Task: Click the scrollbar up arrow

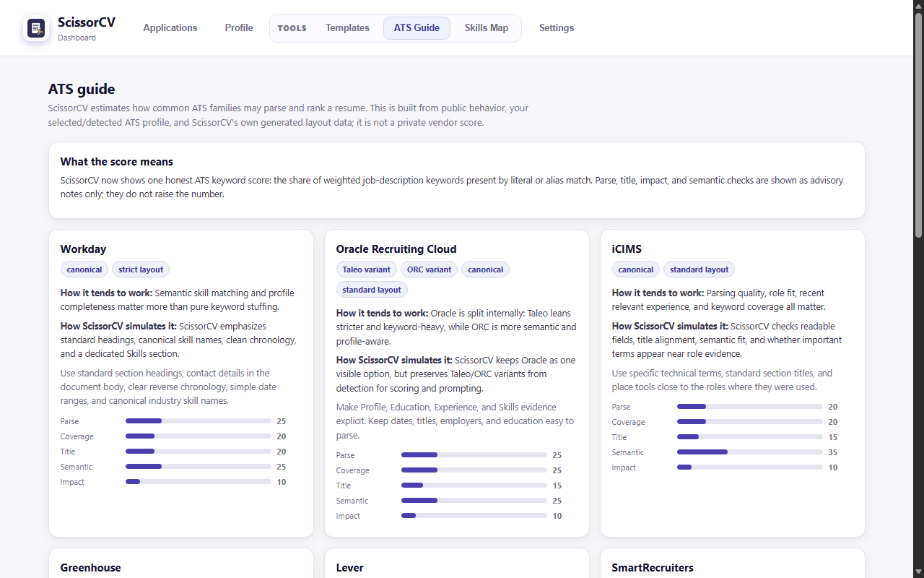Action: (918, 6)
